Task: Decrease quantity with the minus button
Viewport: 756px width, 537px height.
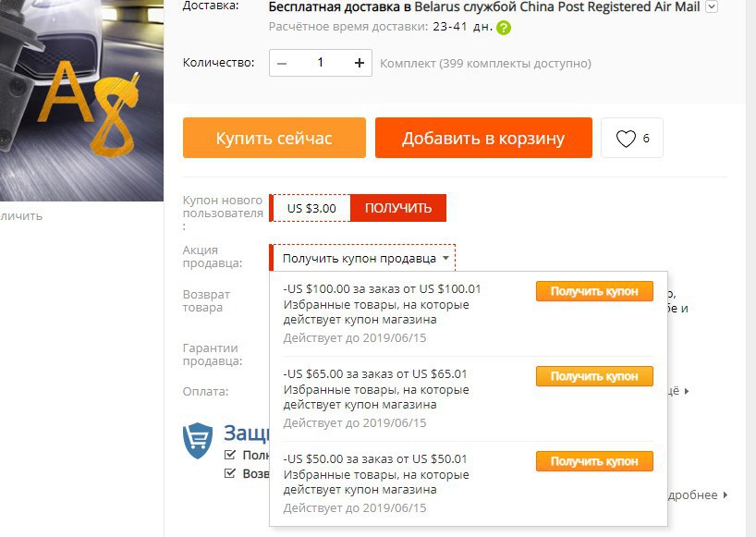Action: 283,63
